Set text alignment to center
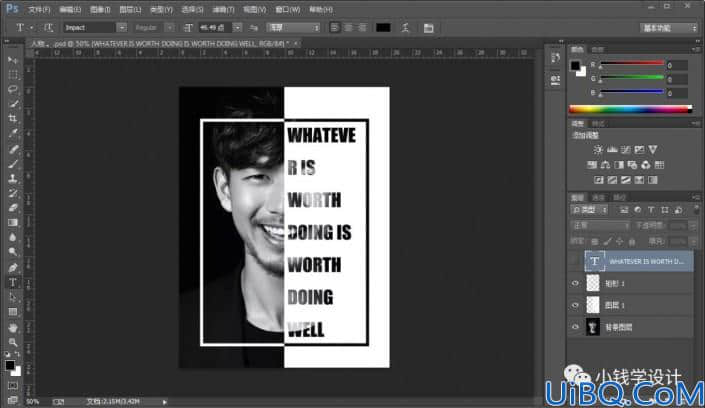Image resolution: width=705 pixels, height=408 pixels. [x=348, y=28]
